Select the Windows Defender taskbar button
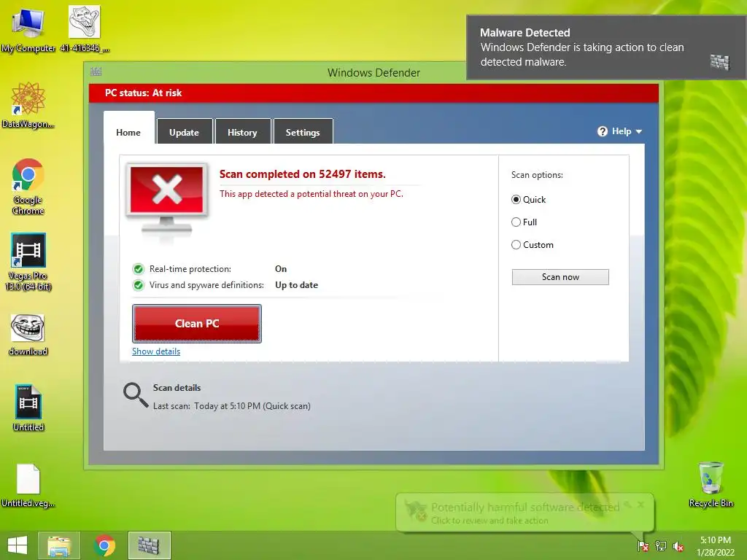The image size is (747, 560). coord(149,545)
